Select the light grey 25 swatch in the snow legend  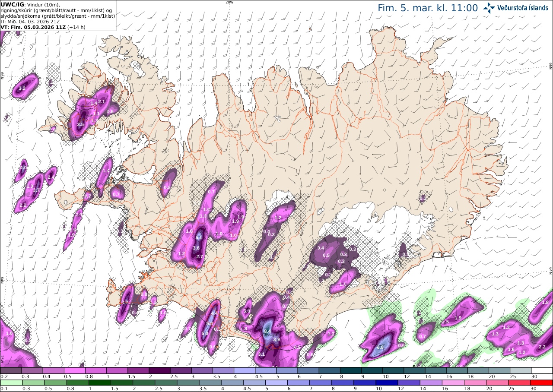coord(521,370)
